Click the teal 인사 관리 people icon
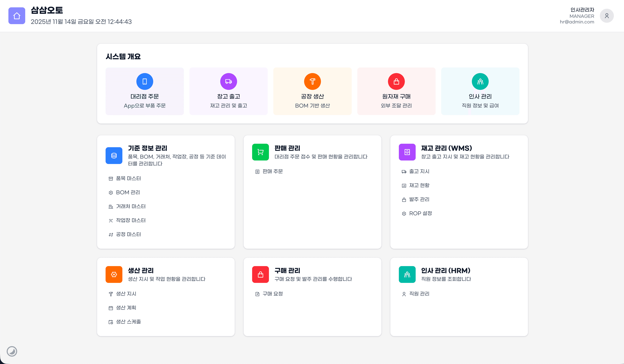 coord(480,81)
